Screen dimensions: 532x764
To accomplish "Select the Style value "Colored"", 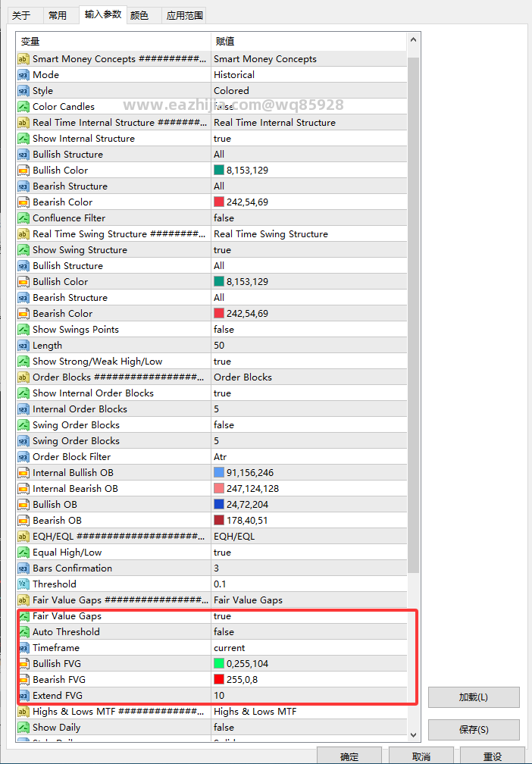I will [231, 91].
